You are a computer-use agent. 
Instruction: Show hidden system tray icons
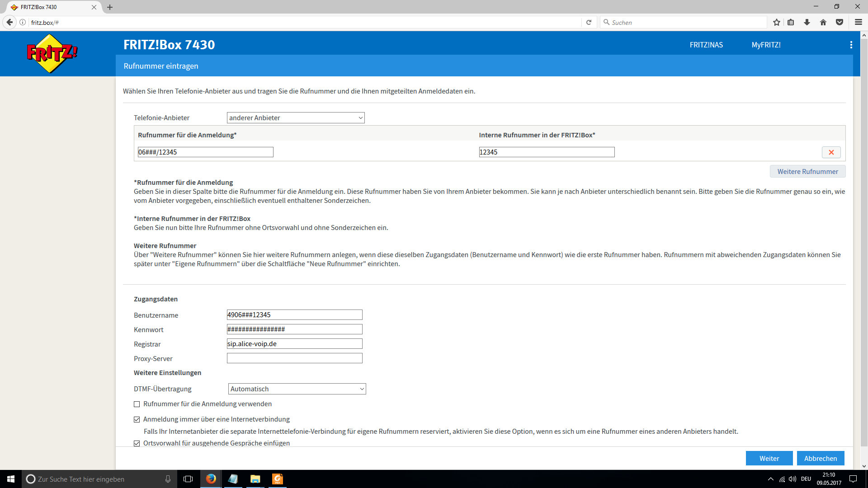click(770, 479)
